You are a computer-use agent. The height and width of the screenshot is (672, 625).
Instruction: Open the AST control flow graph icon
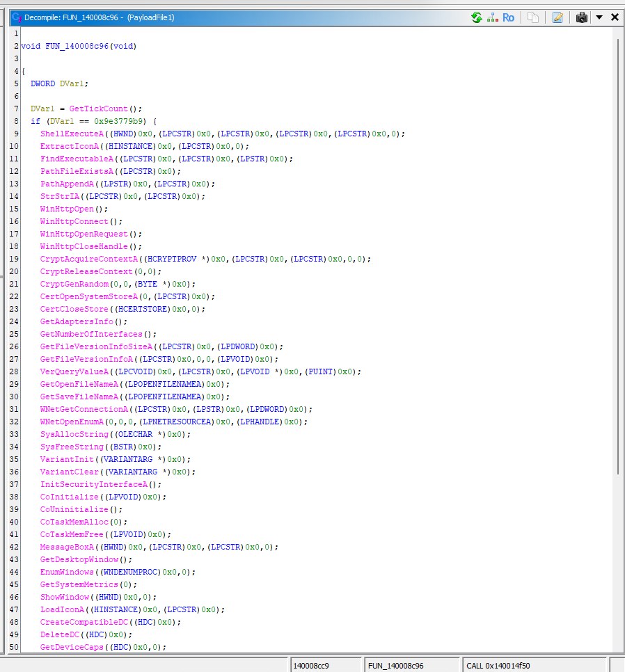point(493,17)
